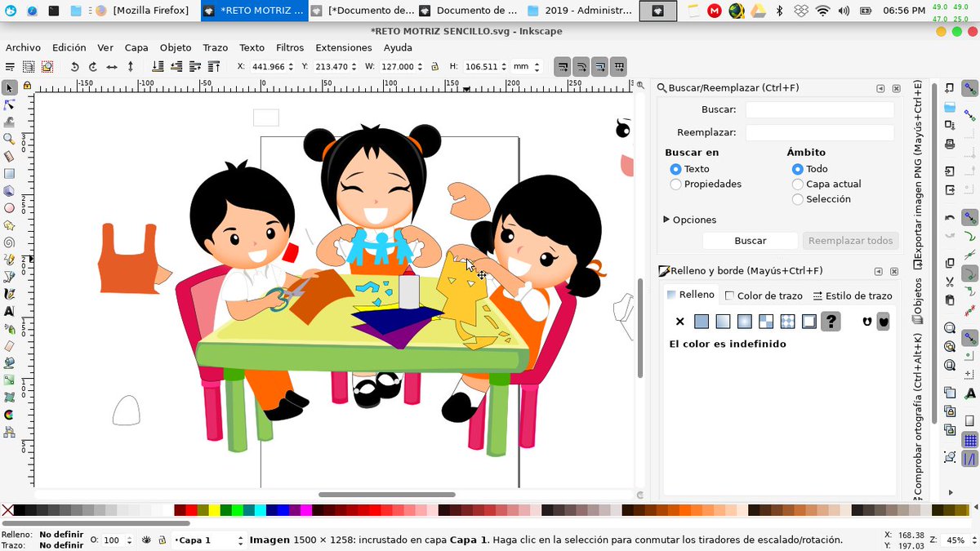
Task: Click the W width stepper
Action: point(420,67)
